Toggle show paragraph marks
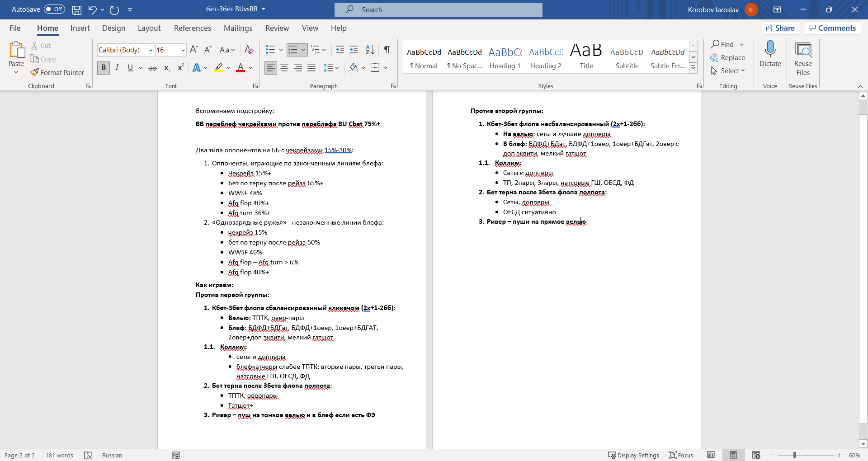The image size is (868, 461). pos(387,50)
